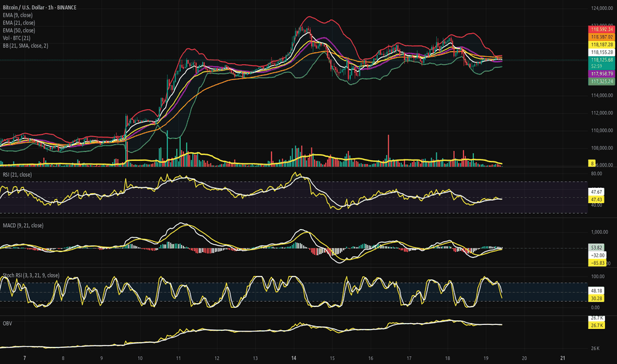617x364 pixels.
Task: Click the yellow OBV value 26.7K
Action: coord(596,326)
